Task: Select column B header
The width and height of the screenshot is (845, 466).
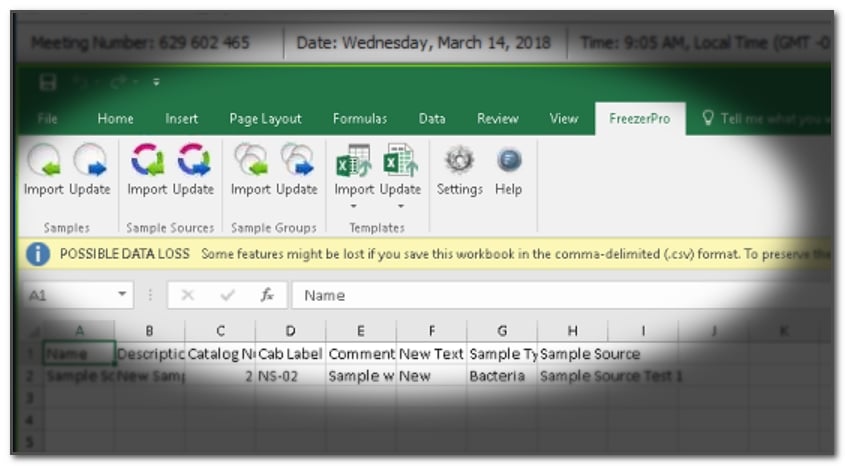Action: (149, 331)
